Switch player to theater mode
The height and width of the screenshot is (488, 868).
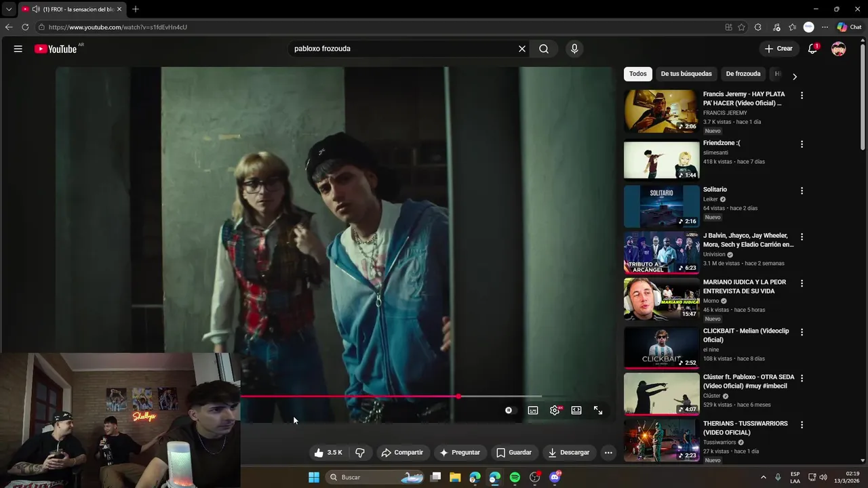click(576, 410)
